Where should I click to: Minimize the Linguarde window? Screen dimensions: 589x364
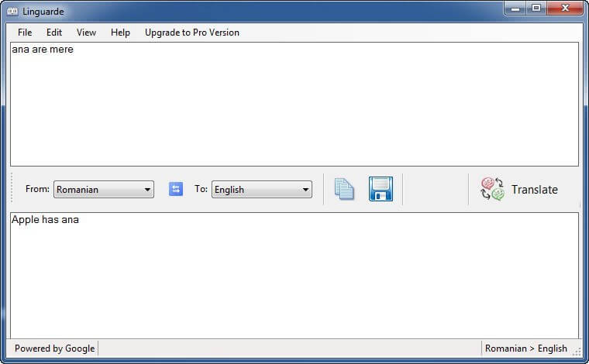click(515, 9)
